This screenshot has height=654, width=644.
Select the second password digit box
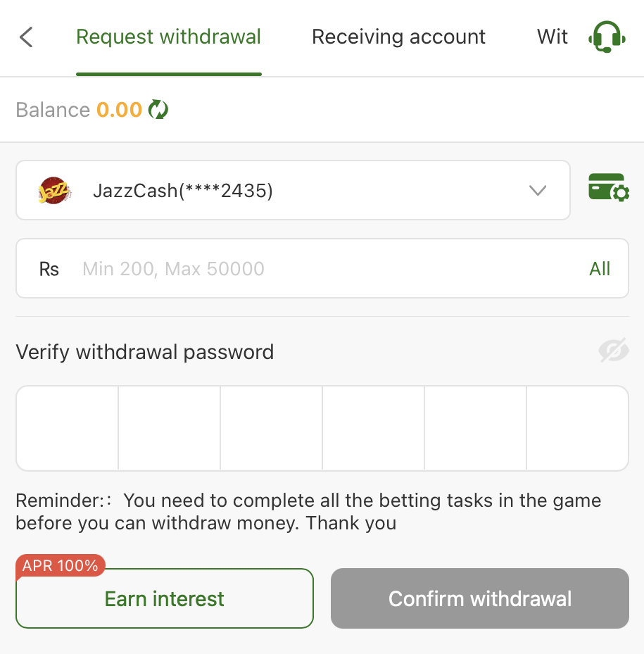coord(169,428)
